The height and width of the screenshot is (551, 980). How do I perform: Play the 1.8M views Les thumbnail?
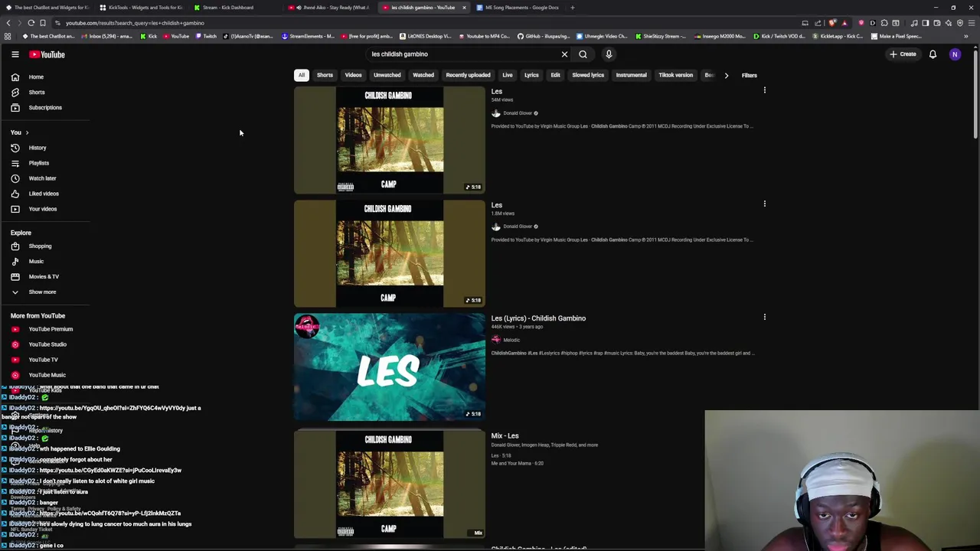[390, 253]
